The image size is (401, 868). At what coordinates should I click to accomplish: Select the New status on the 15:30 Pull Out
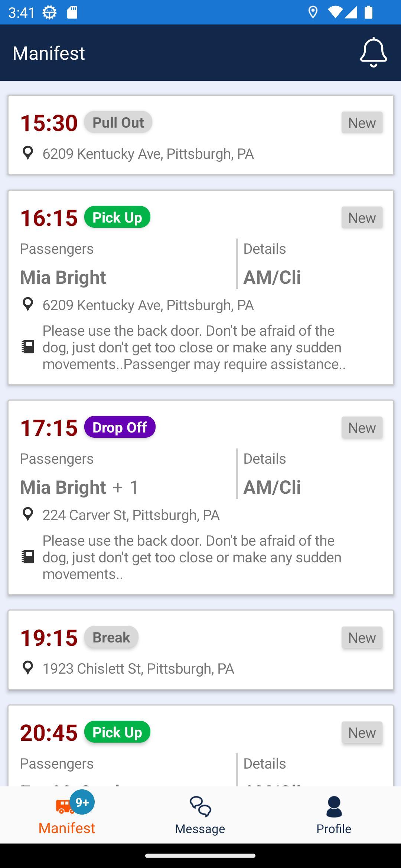point(362,122)
